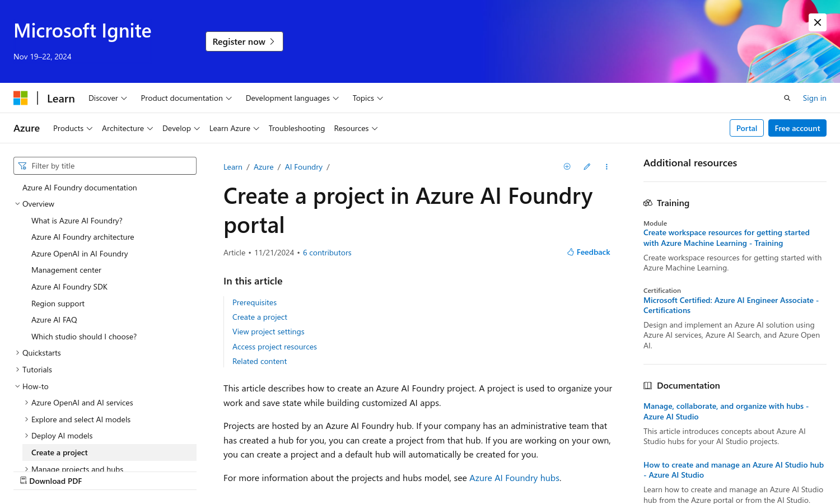Jump to the Prerequisites section link
The image size is (840, 504).
point(254,302)
